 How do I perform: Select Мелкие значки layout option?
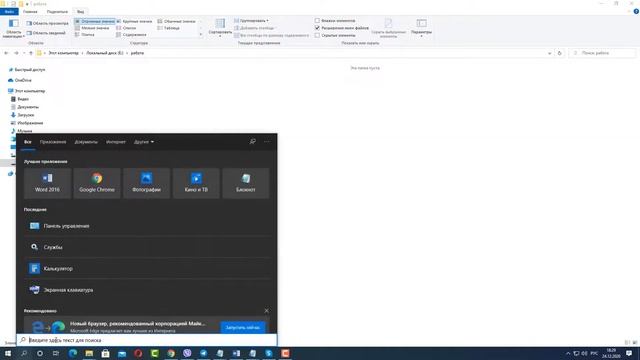[x=92, y=28]
